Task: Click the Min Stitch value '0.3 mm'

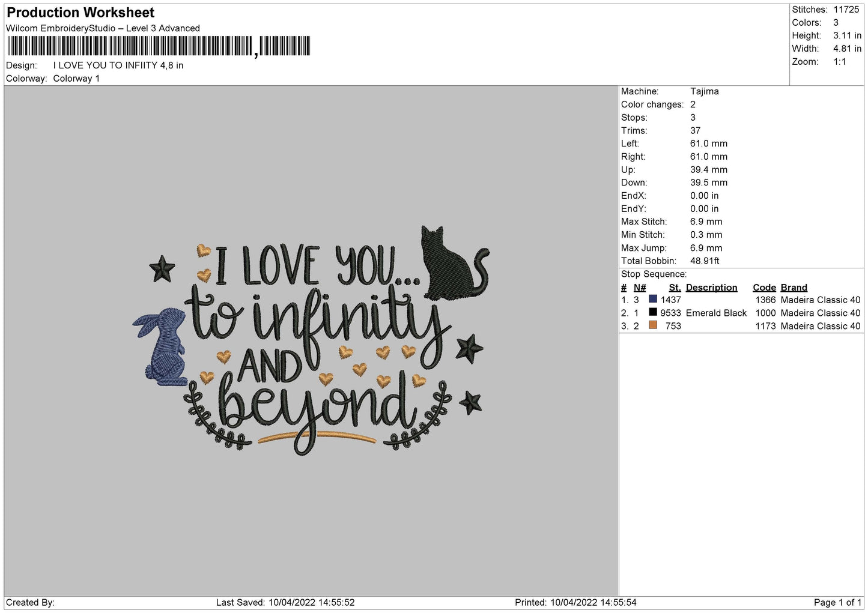Action: coord(706,235)
